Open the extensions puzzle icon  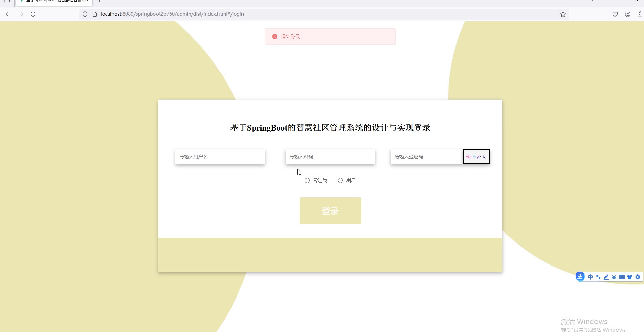(640, 14)
